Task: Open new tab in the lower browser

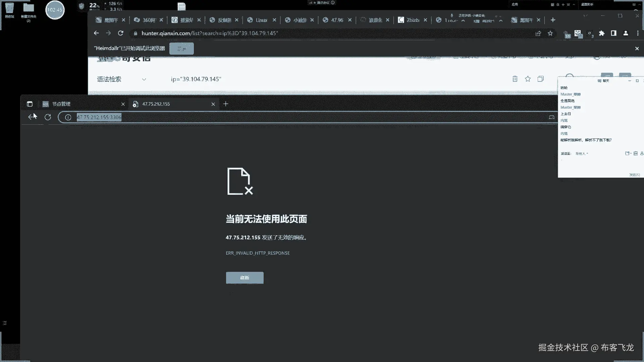Action: [226, 104]
